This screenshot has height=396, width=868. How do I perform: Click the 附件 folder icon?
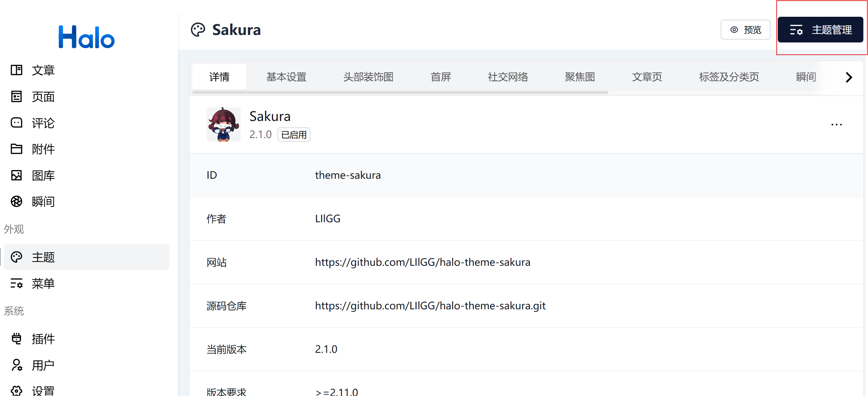16,149
